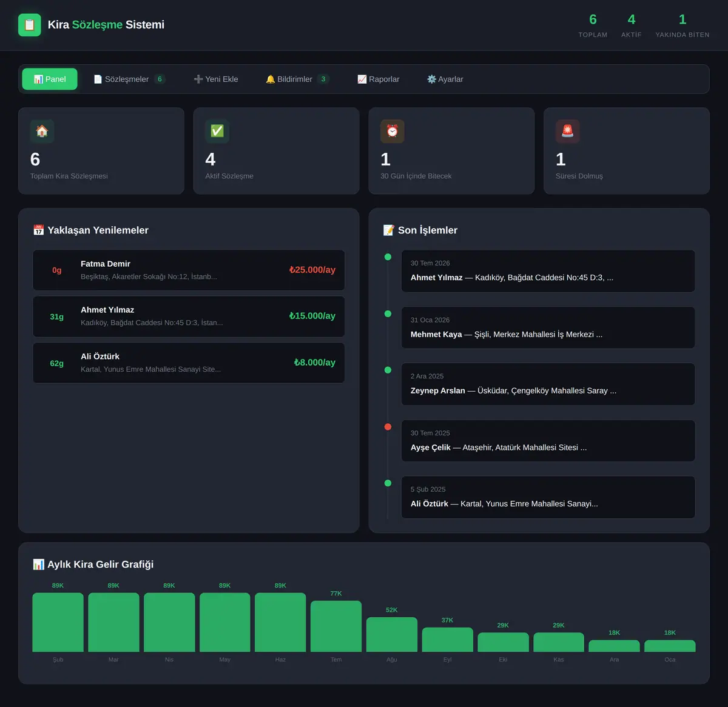Screen dimensions: 728x707
Task: Click the Eyl bar showing 37K
Action: click(x=448, y=640)
